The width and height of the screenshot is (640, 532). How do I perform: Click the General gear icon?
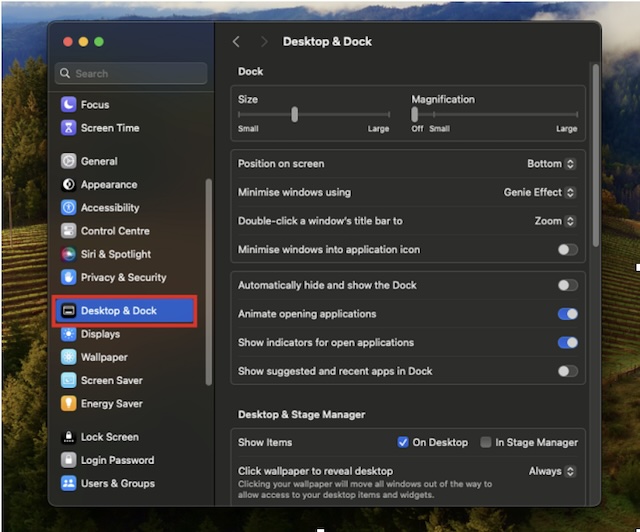click(x=68, y=161)
